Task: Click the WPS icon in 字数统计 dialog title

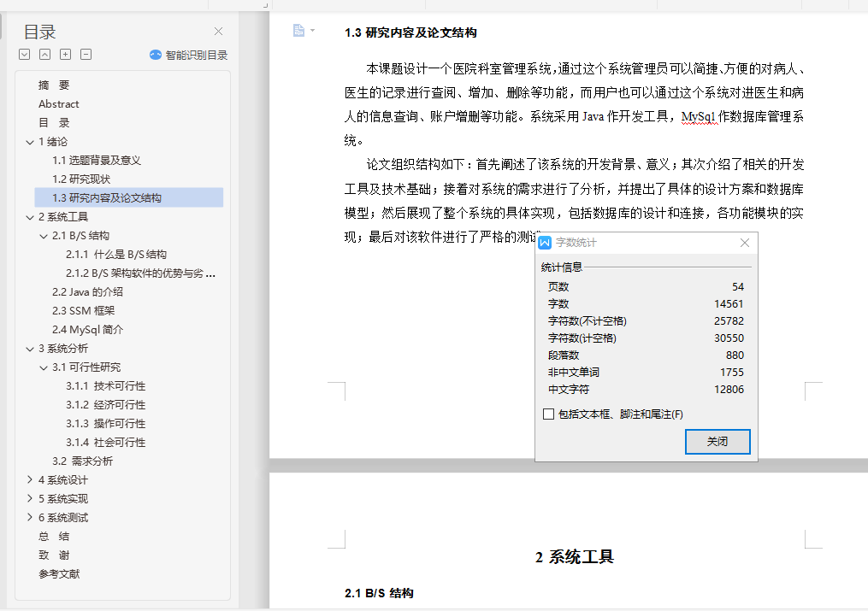Action: [545, 243]
